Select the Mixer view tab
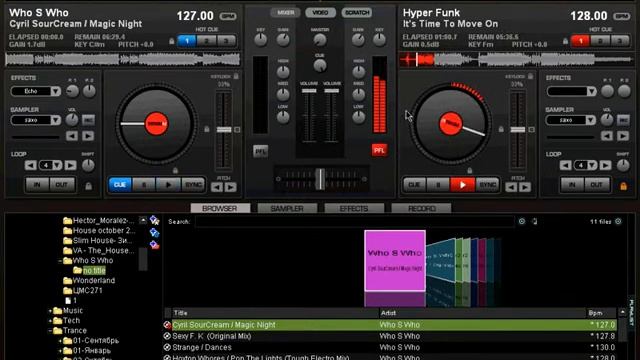Screen dimensions: 640x360 (x=285, y=13)
